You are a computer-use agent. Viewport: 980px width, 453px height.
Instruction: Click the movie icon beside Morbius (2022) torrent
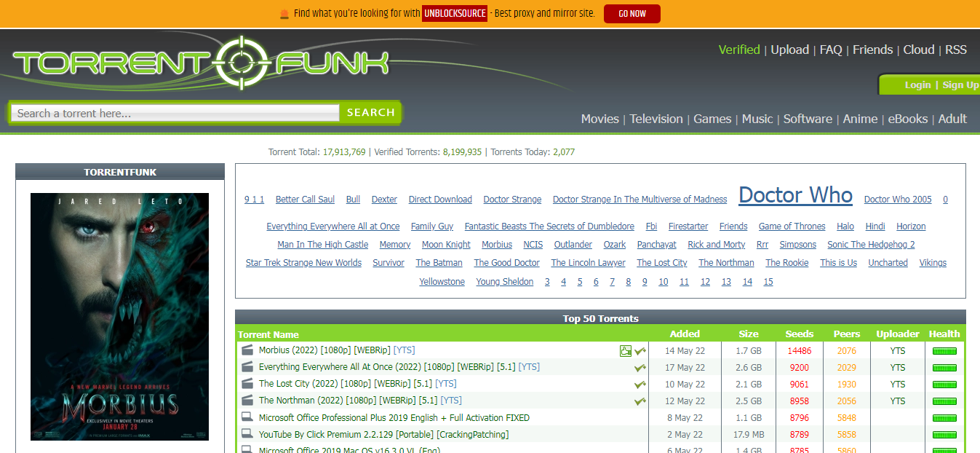247,350
